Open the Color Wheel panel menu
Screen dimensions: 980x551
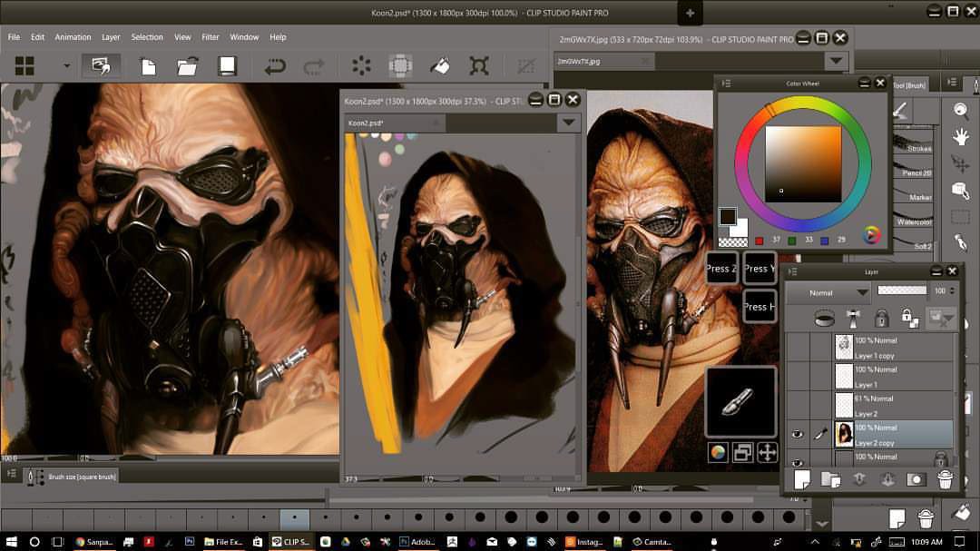click(727, 84)
